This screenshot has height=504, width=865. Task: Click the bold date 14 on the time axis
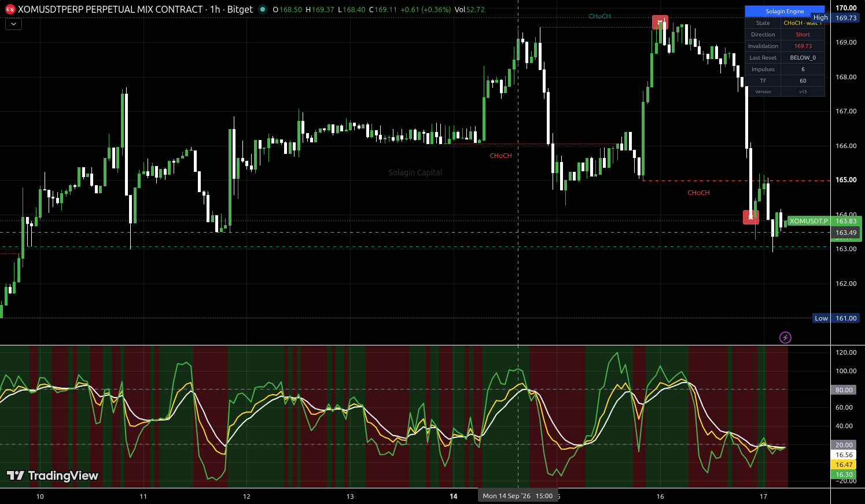pos(454,496)
